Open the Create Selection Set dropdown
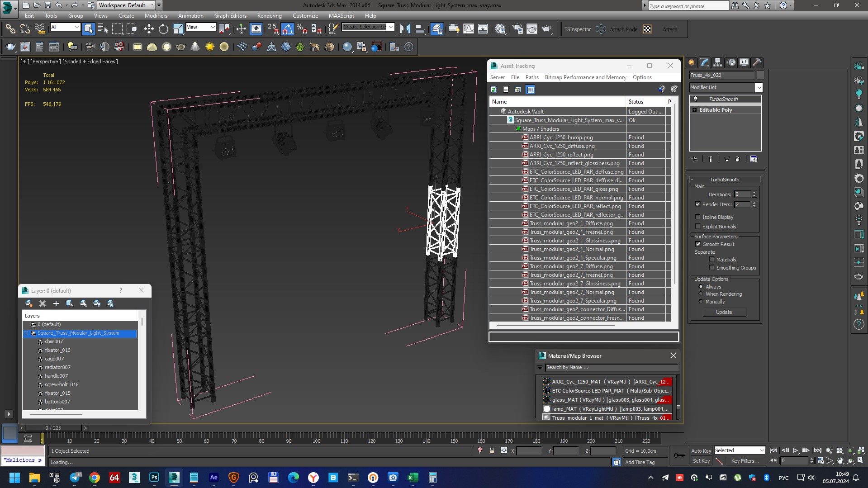 [391, 27]
